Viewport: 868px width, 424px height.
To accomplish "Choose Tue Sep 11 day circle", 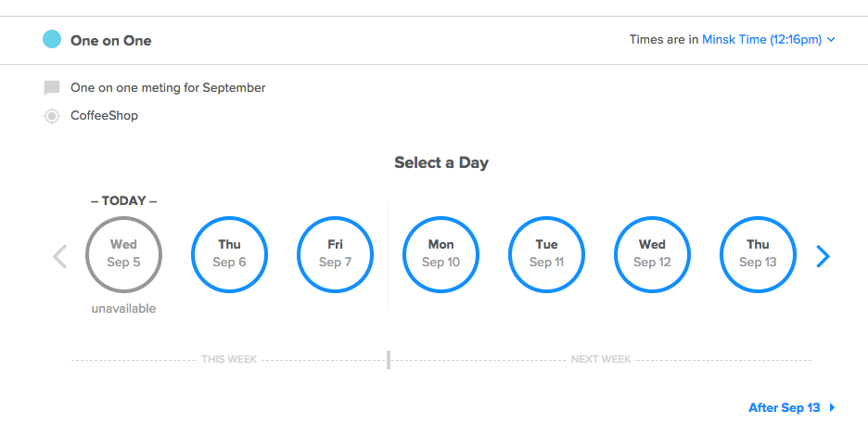I will point(546,254).
